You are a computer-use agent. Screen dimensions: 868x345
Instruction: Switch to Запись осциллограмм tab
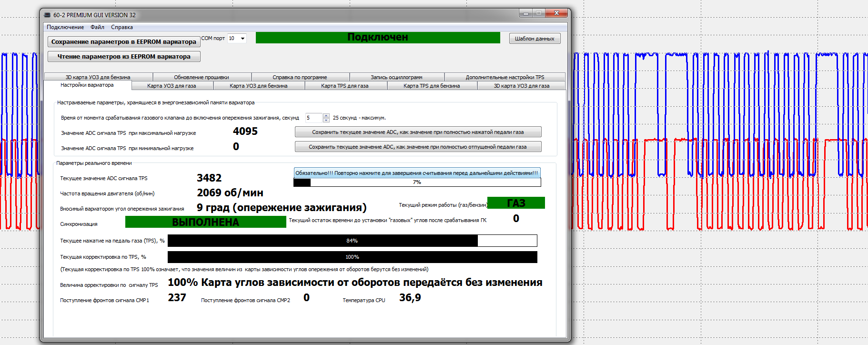(396, 77)
